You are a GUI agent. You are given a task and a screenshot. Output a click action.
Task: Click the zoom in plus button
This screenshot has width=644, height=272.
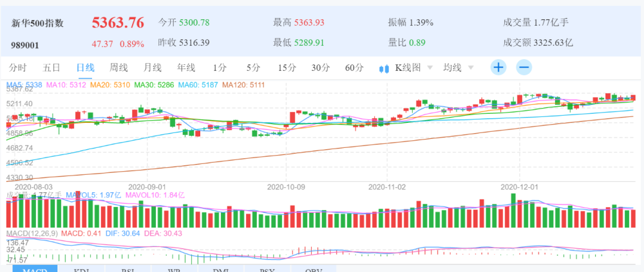click(x=498, y=68)
